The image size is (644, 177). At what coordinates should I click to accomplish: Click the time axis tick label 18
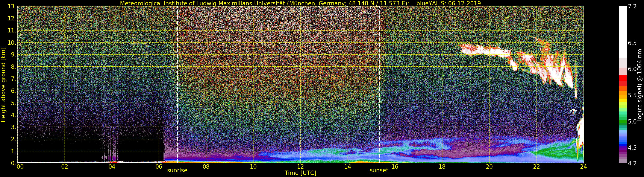point(442,167)
